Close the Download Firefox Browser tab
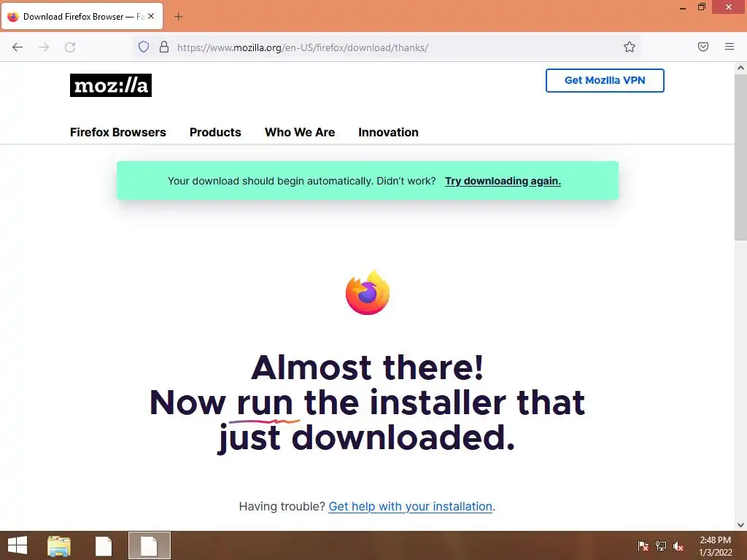 click(x=151, y=16)
